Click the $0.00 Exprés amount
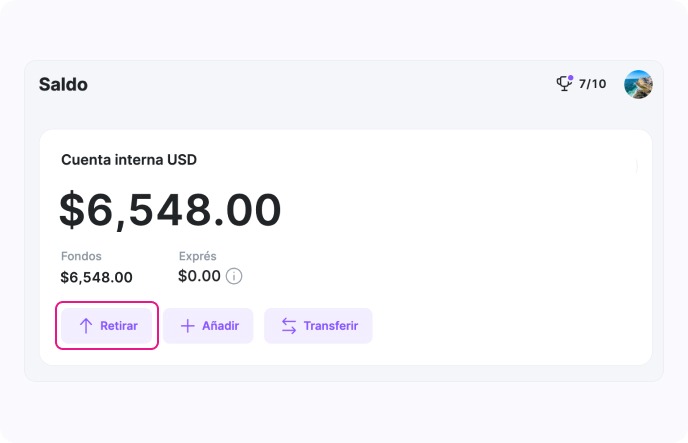The width and height of the screenshot is (688, 443). [199, 276]
